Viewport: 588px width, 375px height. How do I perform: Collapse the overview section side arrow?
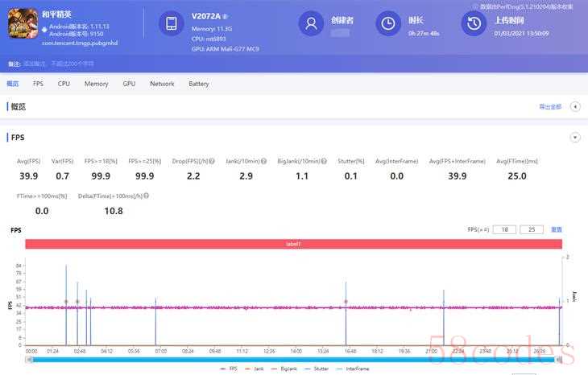575,106
